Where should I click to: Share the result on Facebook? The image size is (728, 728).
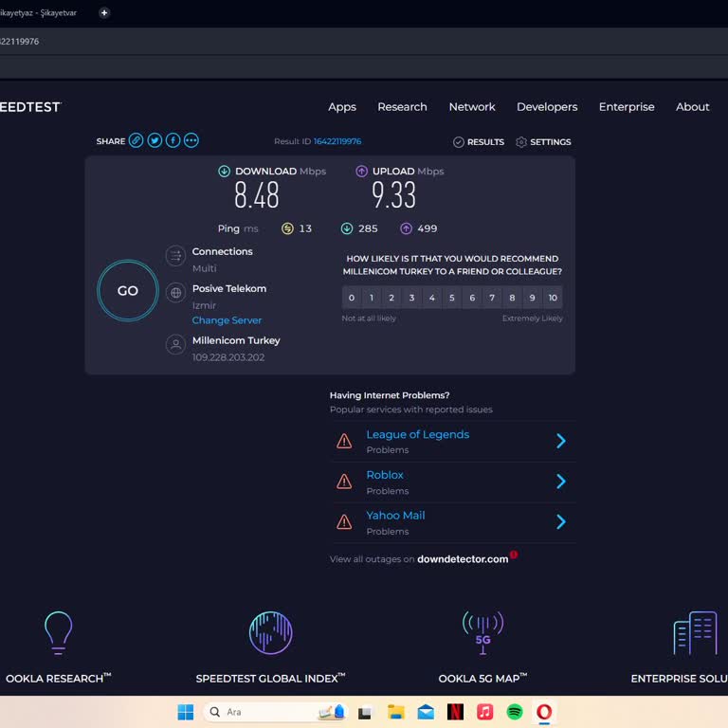[173, 140]
